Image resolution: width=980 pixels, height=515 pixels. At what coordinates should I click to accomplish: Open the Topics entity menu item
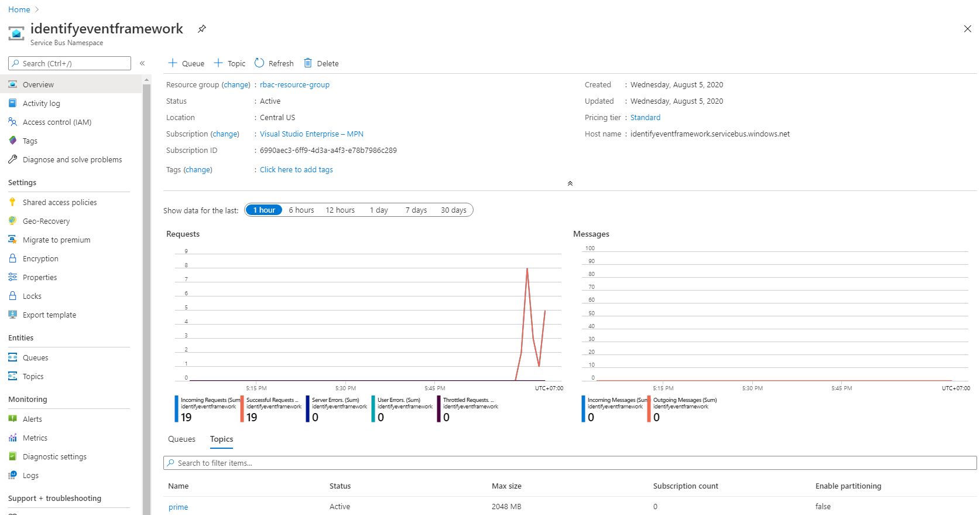33,377
